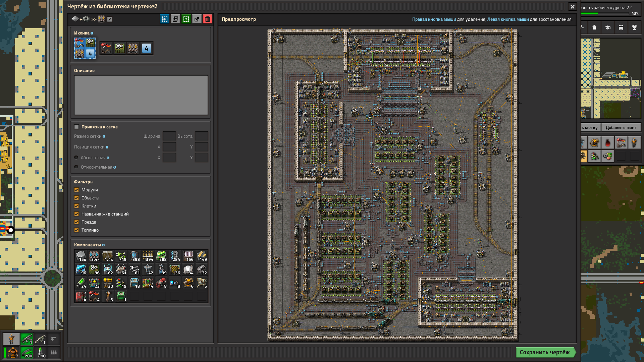Uncheck the Клетки filter checkbox
644x362 pixels.
76,206
